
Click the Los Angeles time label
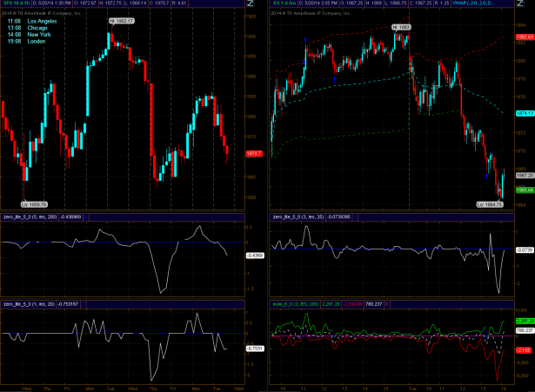(x=42, y=21)
